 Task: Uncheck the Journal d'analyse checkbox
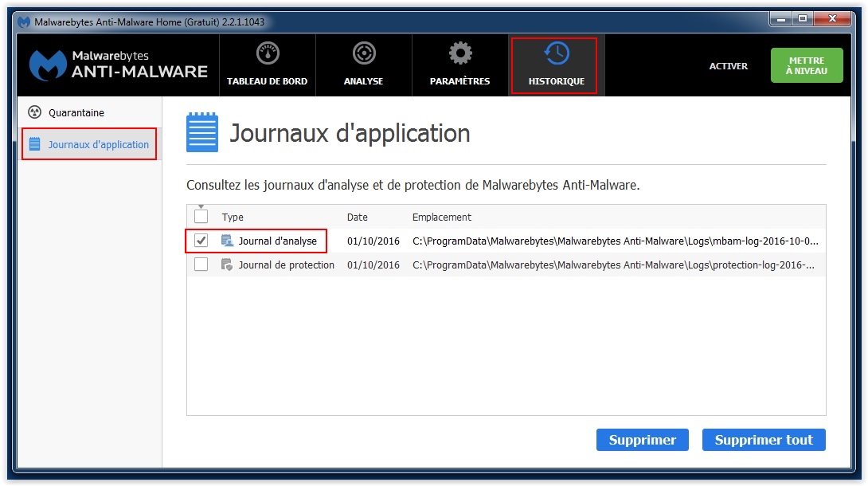pos(201,241)
